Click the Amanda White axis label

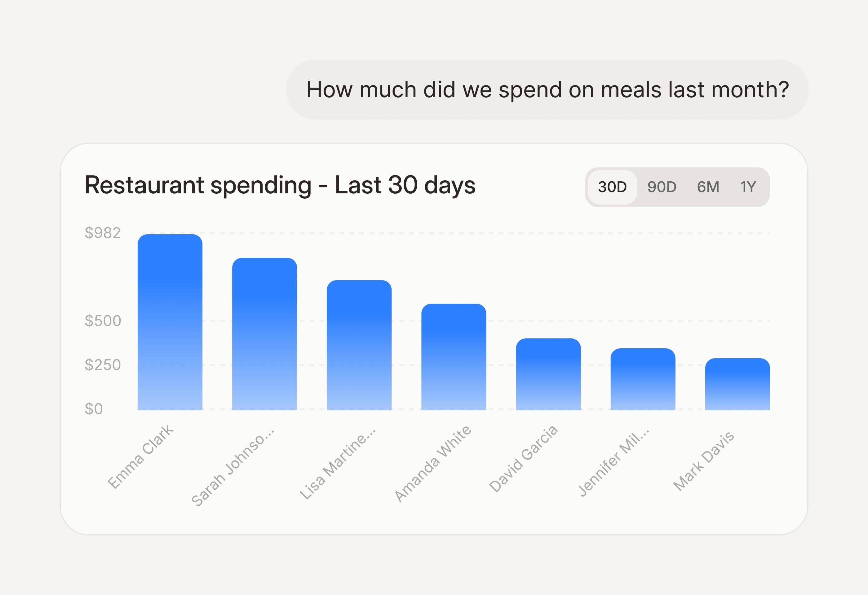(x=433, y=464)
